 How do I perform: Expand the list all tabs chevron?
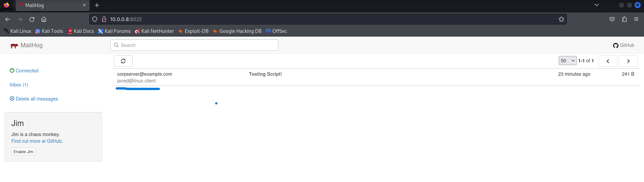pos(596,5)
